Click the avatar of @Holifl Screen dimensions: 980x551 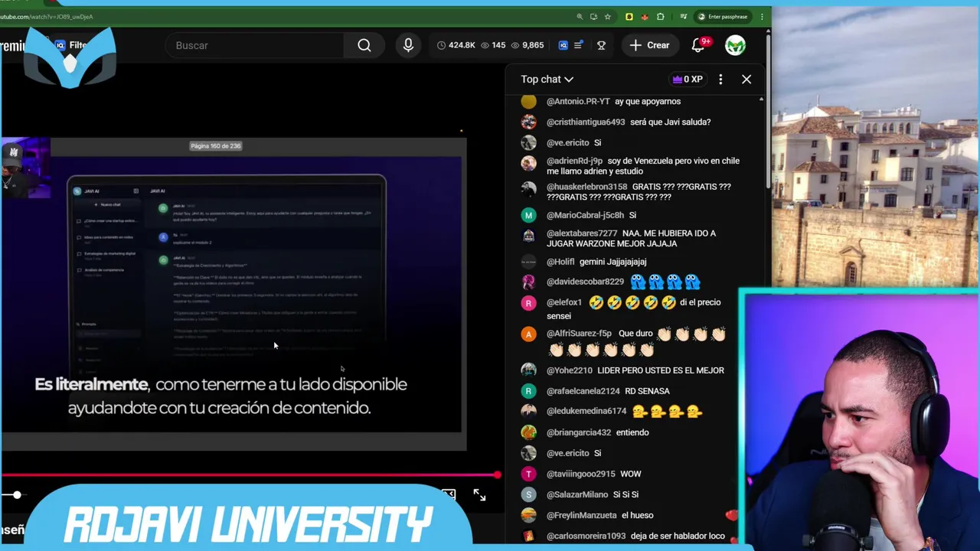click(528, 262)
